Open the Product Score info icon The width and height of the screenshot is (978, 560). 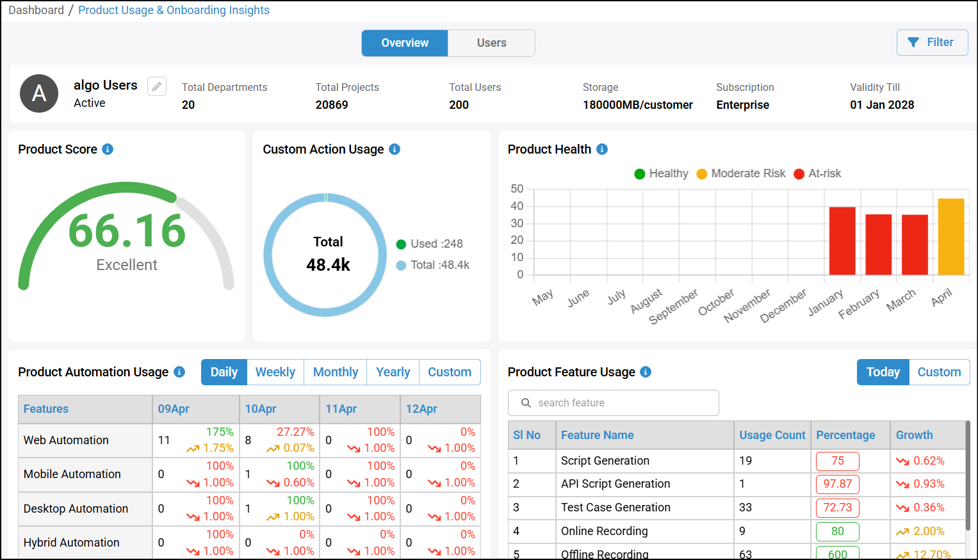[108, 149]
